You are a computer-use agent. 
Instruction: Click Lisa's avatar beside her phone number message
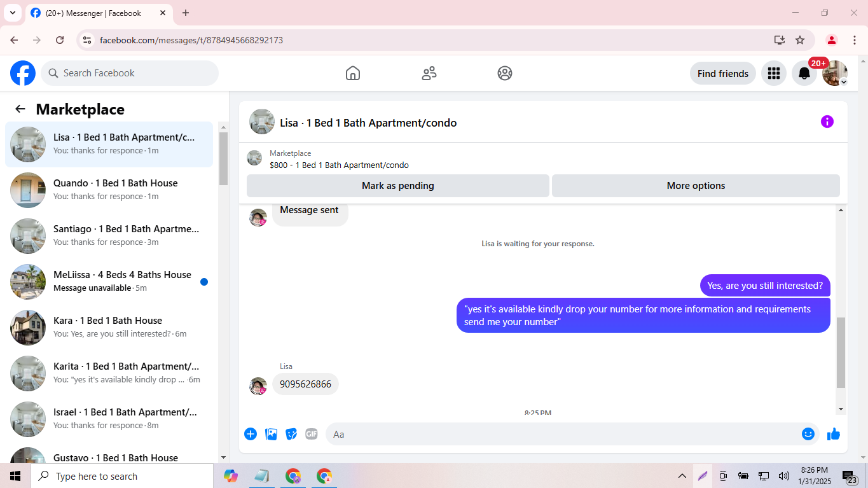[x=258, y=386]
